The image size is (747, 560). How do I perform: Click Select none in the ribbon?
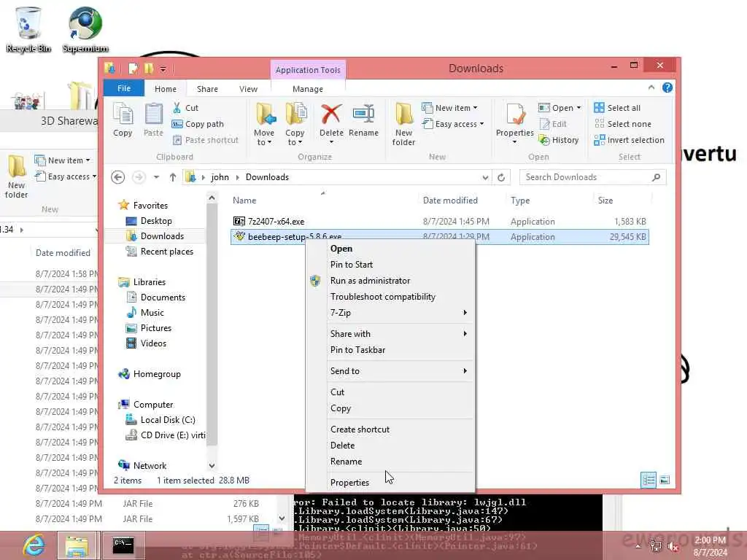pyautogui.click(x=623, y=124)
